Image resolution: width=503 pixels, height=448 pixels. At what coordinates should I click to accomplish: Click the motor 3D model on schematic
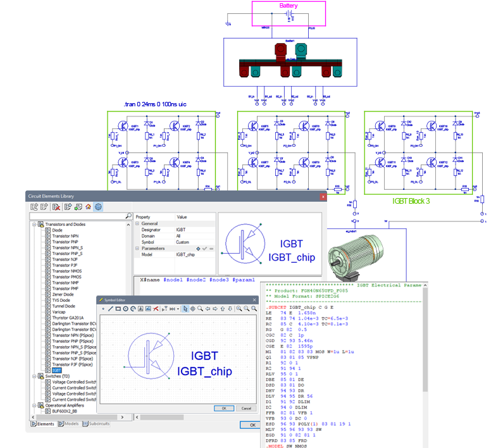coord(356,258)
